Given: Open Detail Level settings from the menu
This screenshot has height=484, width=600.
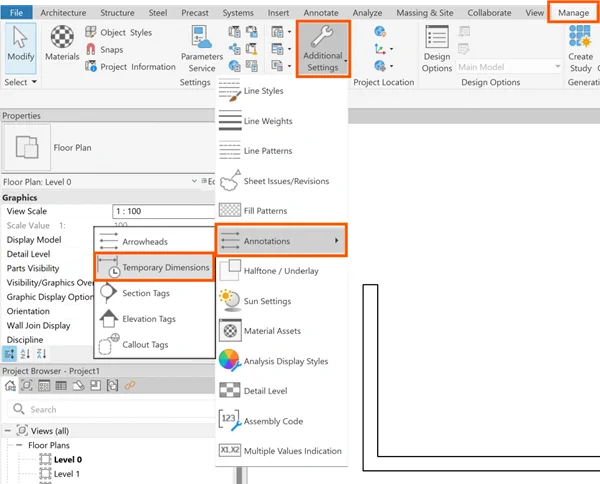Looking at the screenshot, I should [282, 391].
